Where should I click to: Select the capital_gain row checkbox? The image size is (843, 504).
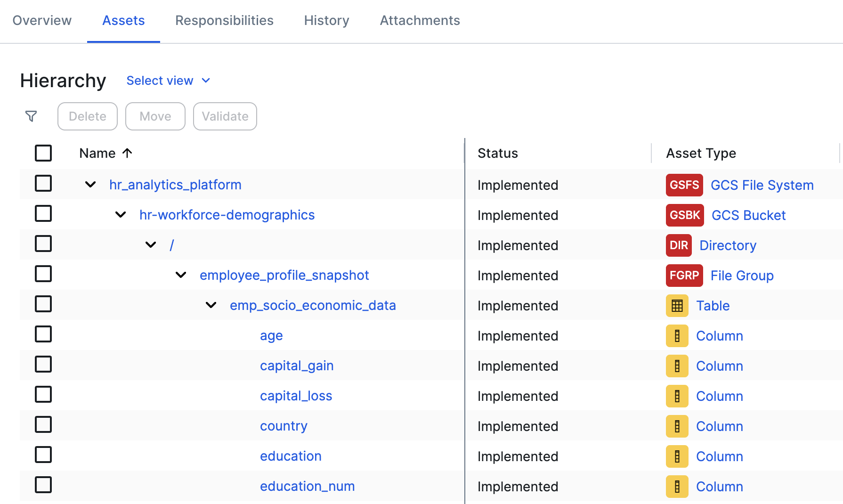[x=43, y=364]
